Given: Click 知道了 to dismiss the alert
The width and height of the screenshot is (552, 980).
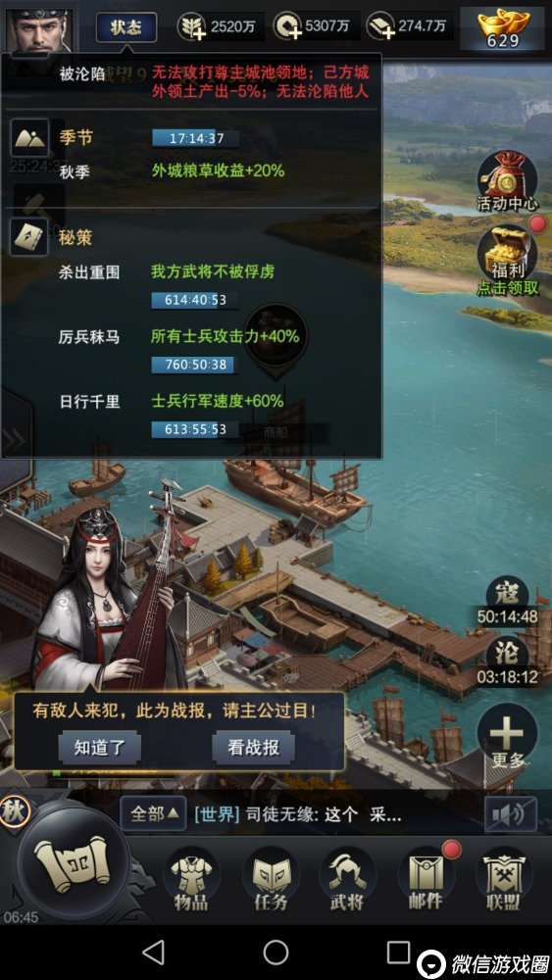Looking at the screenshot, I should pyautogui.click(x=99, y=748).
